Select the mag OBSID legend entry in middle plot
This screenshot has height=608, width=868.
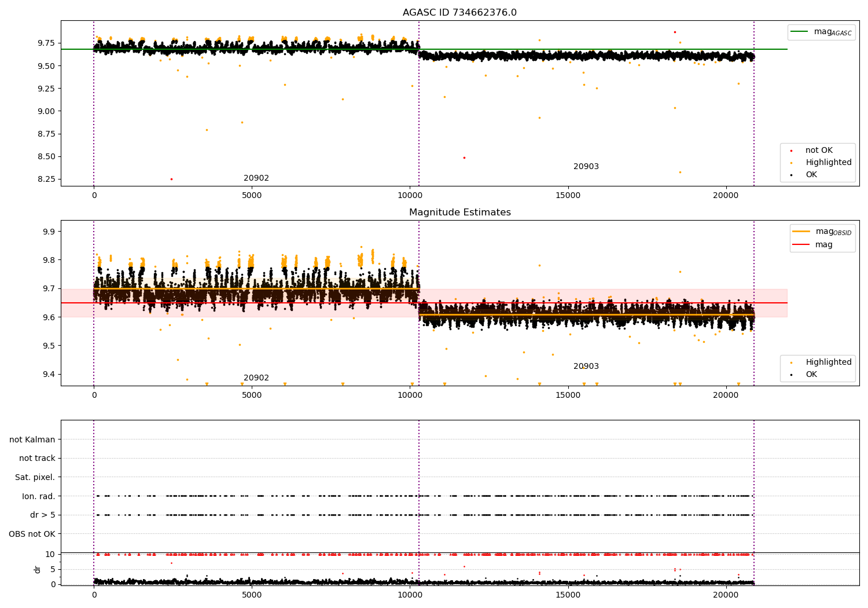point(822,232)
